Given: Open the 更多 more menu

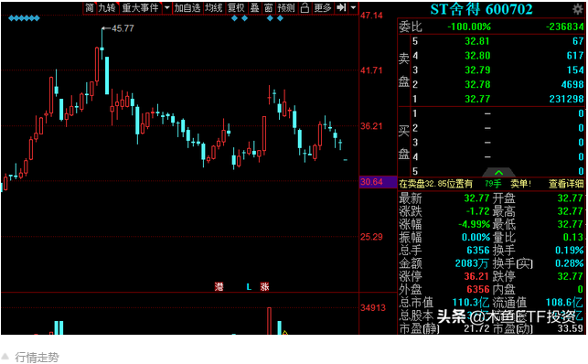Looking at the screenshot, I should [323, 7].
